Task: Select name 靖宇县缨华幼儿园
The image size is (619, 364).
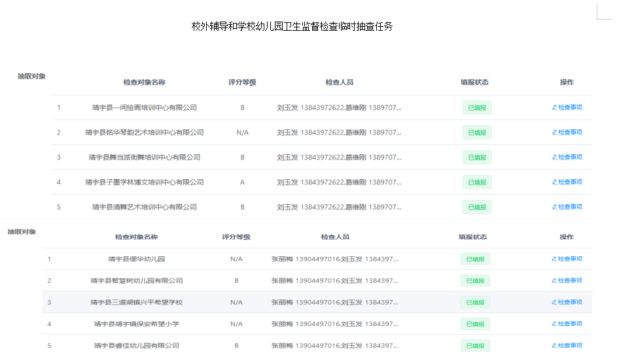Action: (137, 259)
